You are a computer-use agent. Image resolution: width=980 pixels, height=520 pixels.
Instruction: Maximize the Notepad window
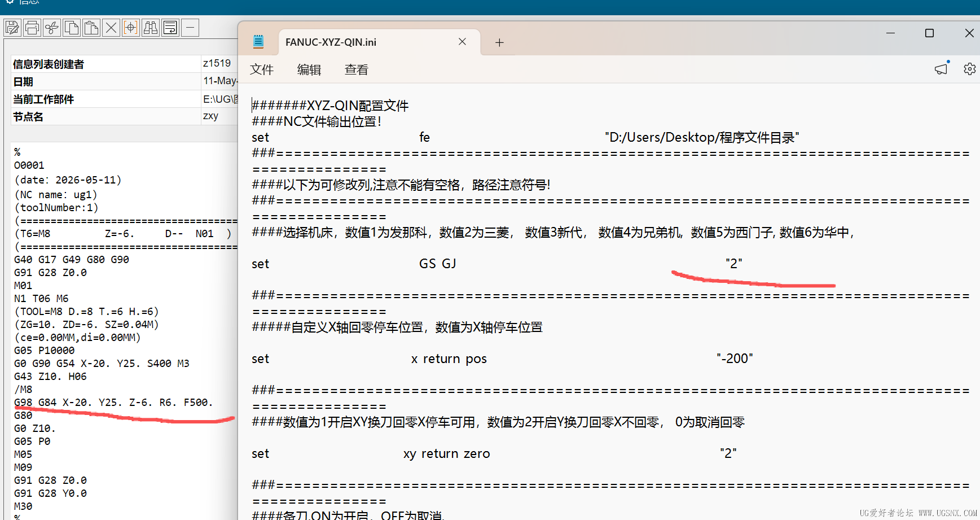coord(930,33)
